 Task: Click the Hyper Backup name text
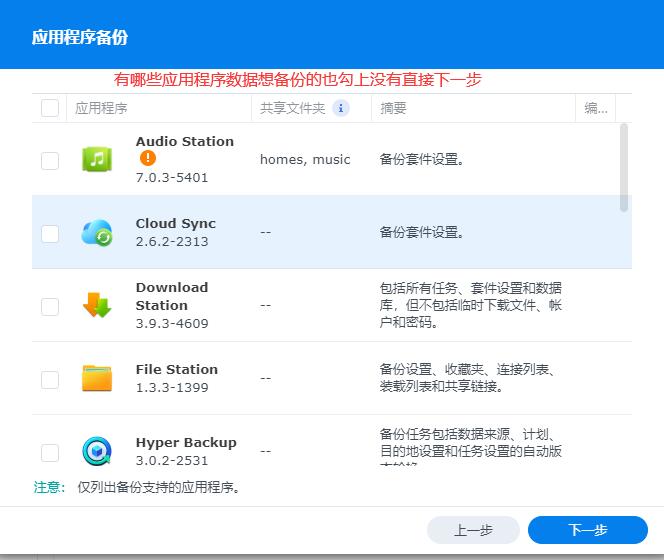[186, 443]
